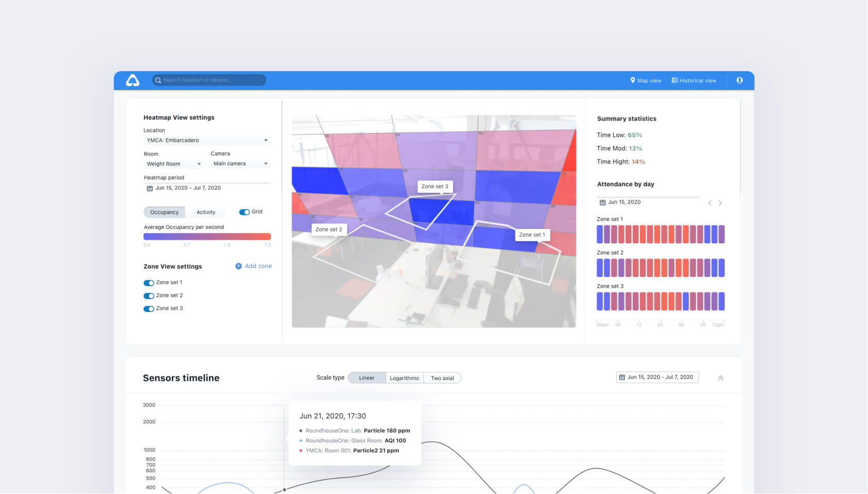
Task: Toggle the Grid switch
Action: [245, 212]
